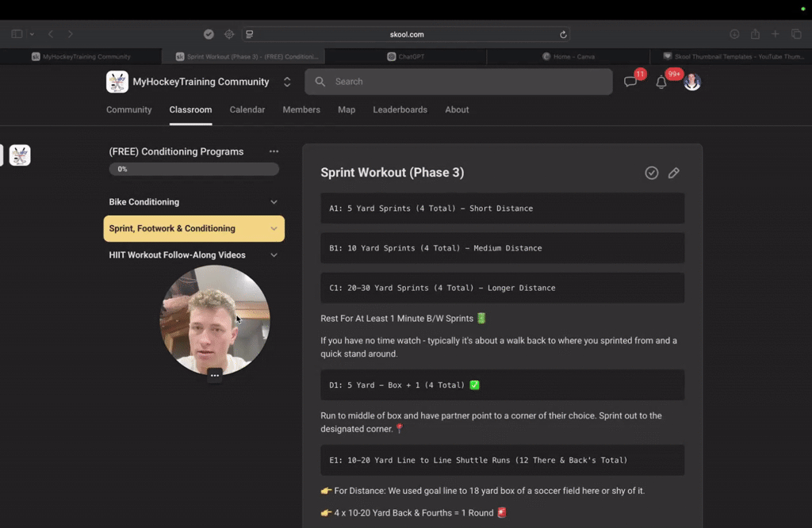Screen dimensions: 812x528
Task: Open the Members page
Action: (301, 109)
